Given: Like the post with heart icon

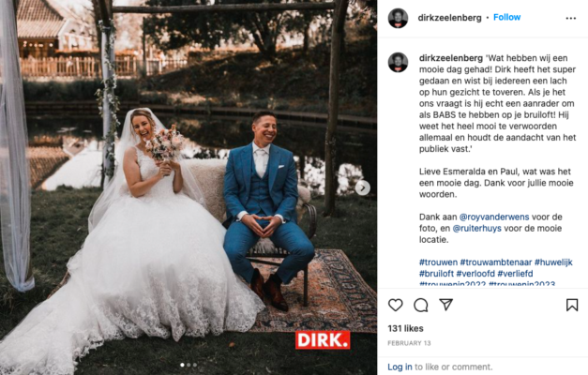Looking at the screenshot, I should tap(395, 305).
